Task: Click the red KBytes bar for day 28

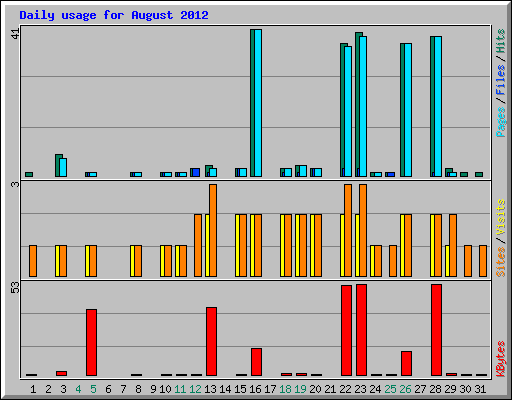Action: (436, 330)
